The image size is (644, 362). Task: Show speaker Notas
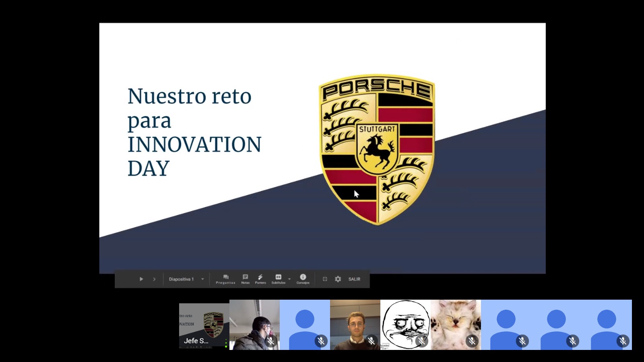coord(245,279)
